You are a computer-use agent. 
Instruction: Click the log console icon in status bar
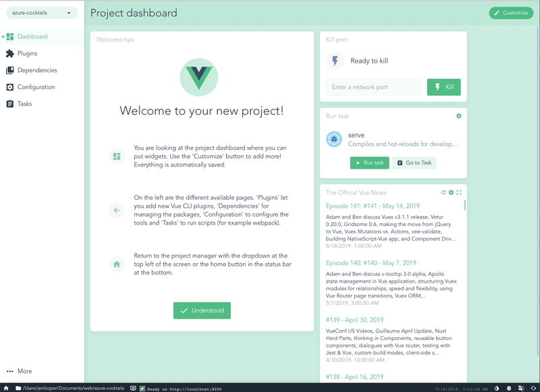133,388
